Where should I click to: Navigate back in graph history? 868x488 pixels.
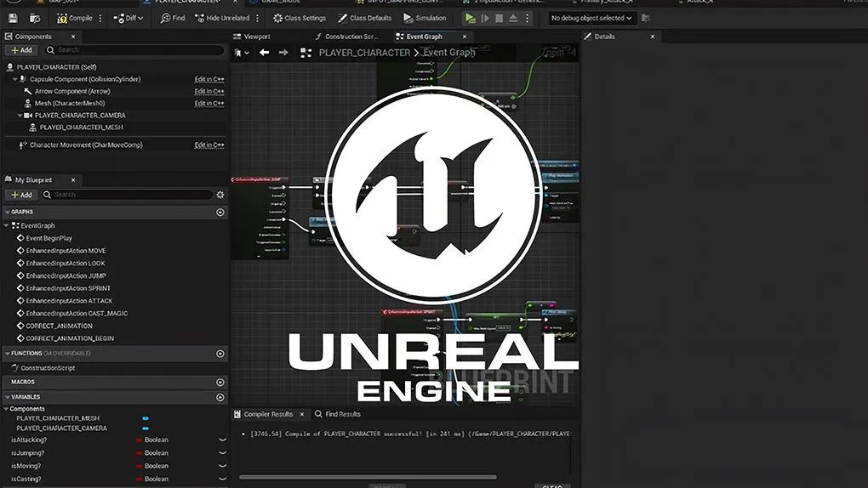pos(264,53)
